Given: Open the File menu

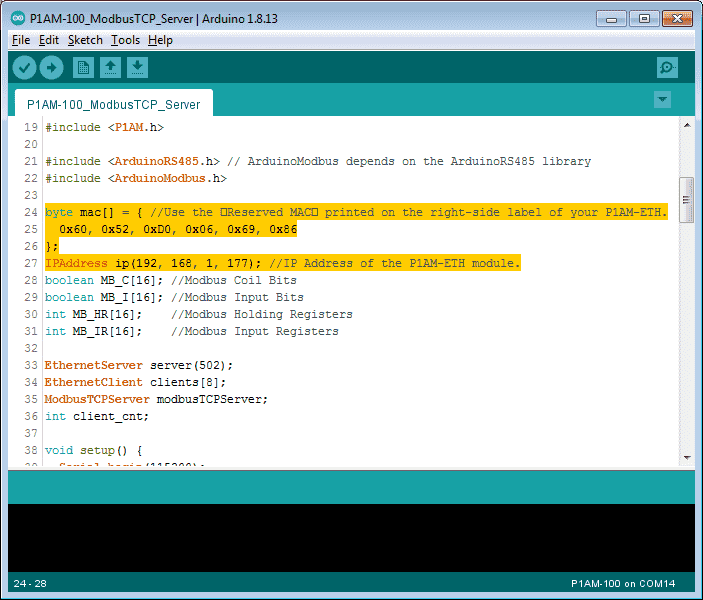Looking at the screenshot, I should [x=21, y=40].
